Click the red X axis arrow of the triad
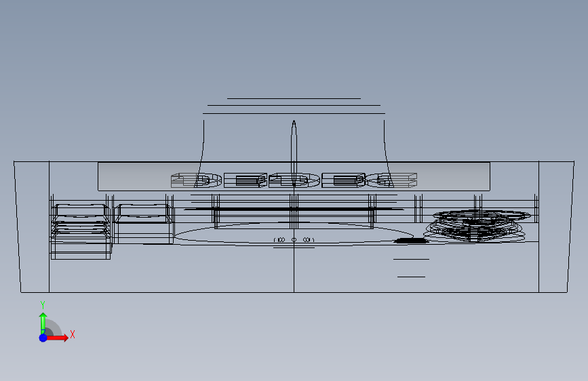588x381 pixels. click(x=57, y=338)
